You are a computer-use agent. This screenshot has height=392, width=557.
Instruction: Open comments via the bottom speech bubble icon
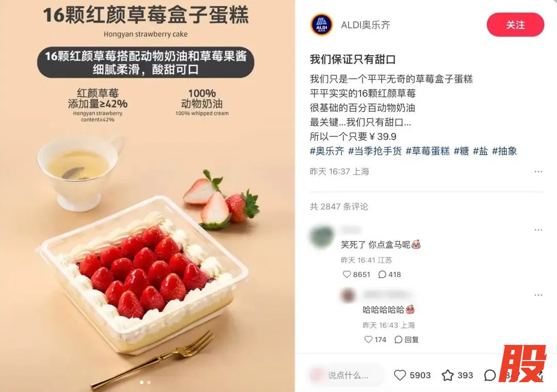pyautogui.click(x=490, y=375)
